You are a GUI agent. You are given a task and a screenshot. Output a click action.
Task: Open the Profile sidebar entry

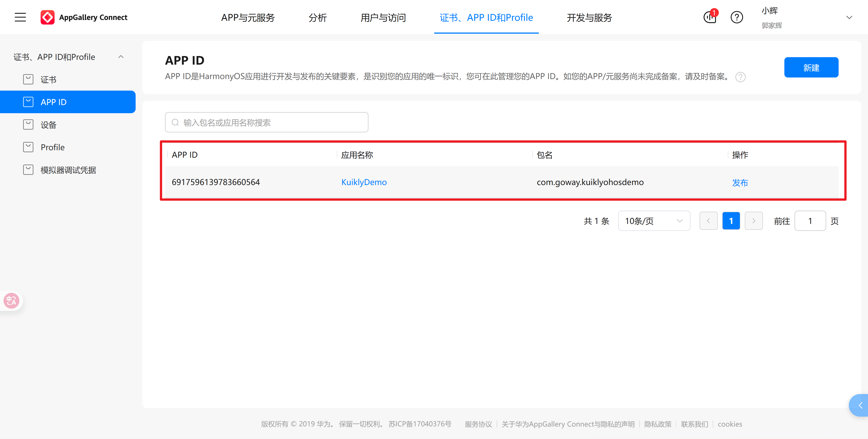click(53, 147)
